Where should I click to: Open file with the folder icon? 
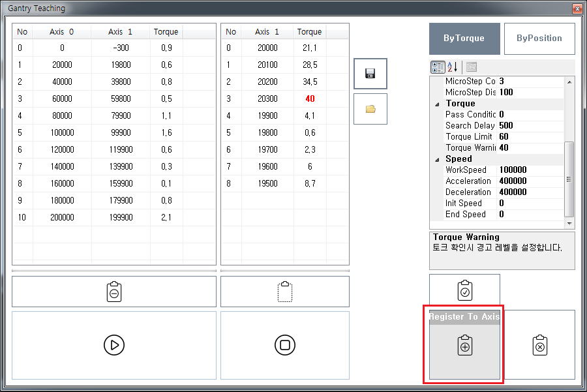(x=370, y=109)
